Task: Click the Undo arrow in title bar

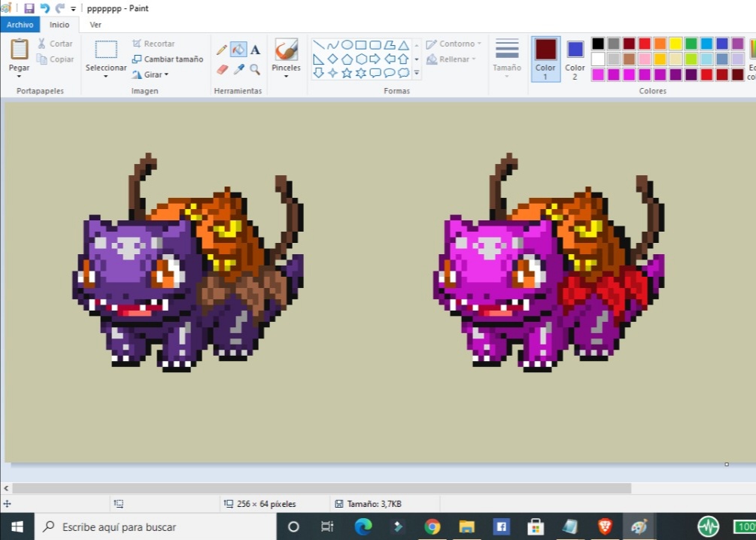Action: point(44,8)
